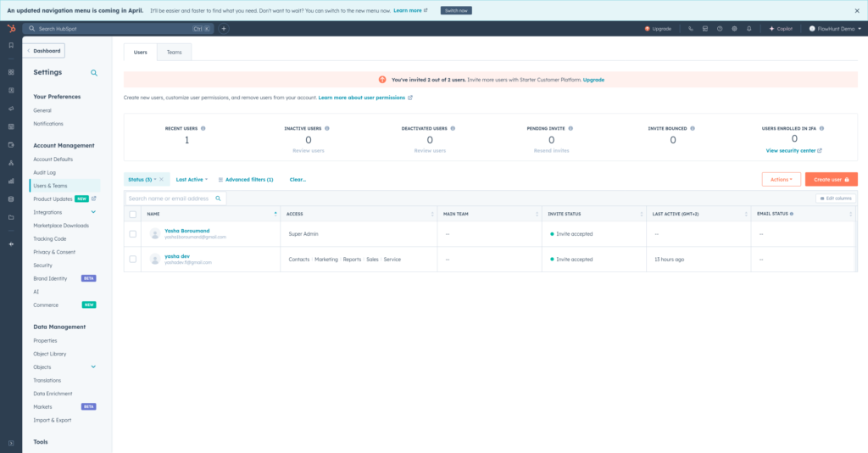Open the Marketing megaphone icon in left rail

click(11, 109)
